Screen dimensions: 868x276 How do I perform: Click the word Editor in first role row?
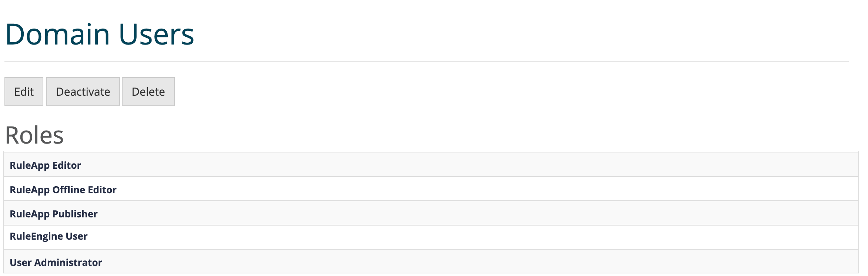point(67,165)
